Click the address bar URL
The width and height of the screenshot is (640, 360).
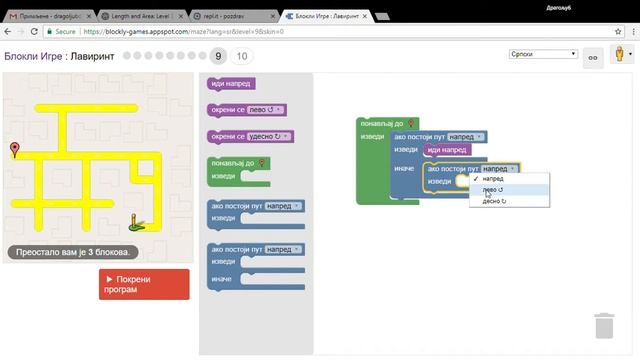[x=184, y=31]
